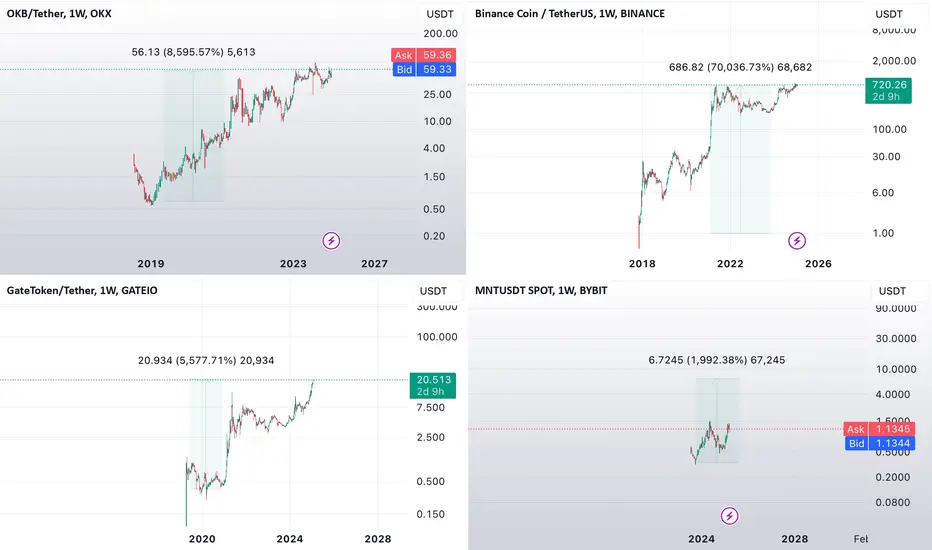This screenshot has width=932, height=550.
Task: Open USDT currency selector on GateToken chart
Action: (x=433, y=291)
